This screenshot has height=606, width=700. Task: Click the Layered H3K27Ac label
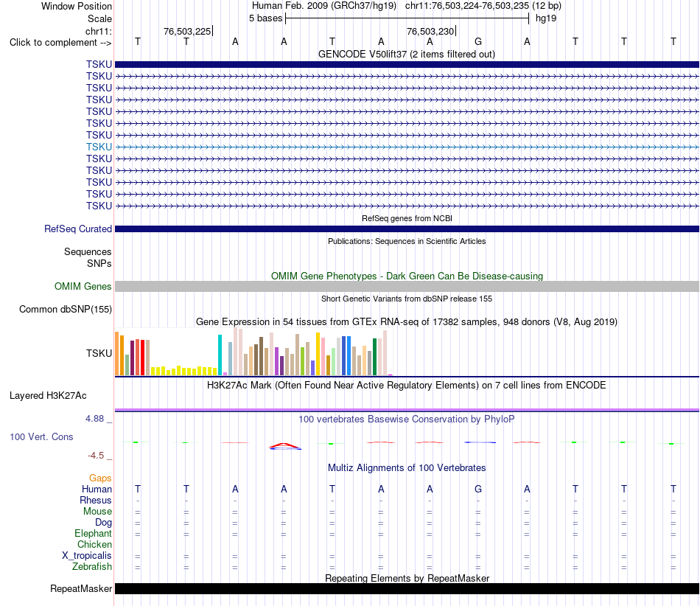coord(48,396)
